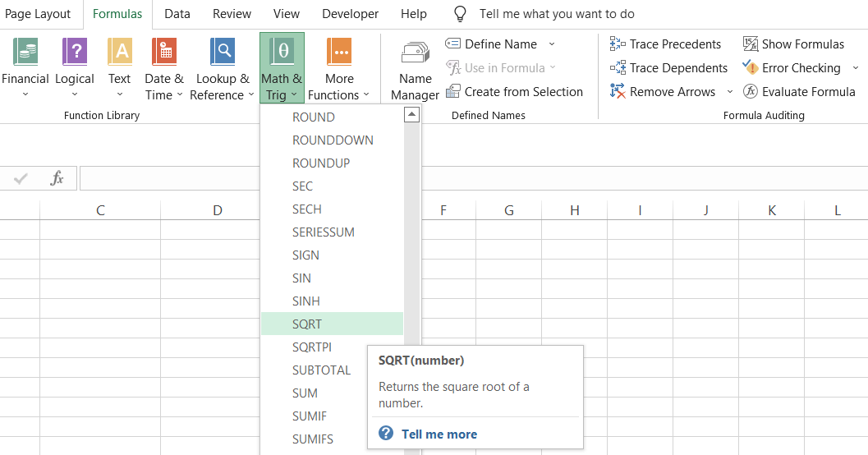Screen dimensions: 868x455
Task: Click the Tell me more link
Action: point(439,434)
